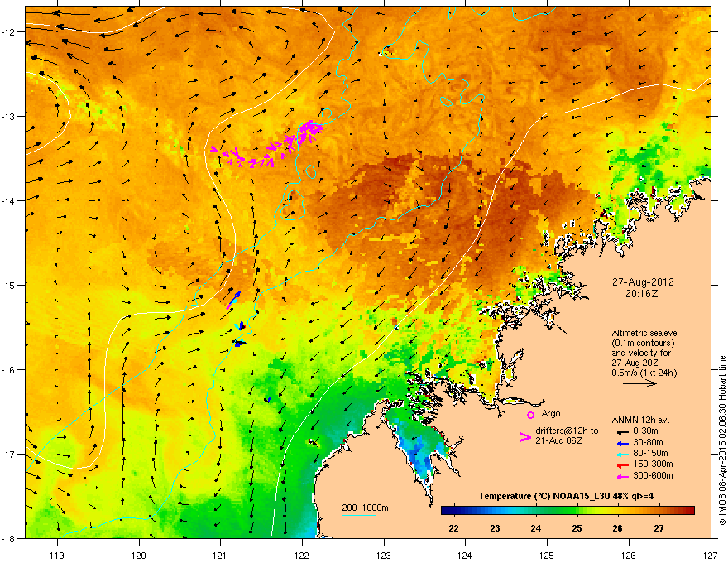Screen dimensions: 728x563
Task: Click the latitude axis label -16
Action: [x=9, y=370]
